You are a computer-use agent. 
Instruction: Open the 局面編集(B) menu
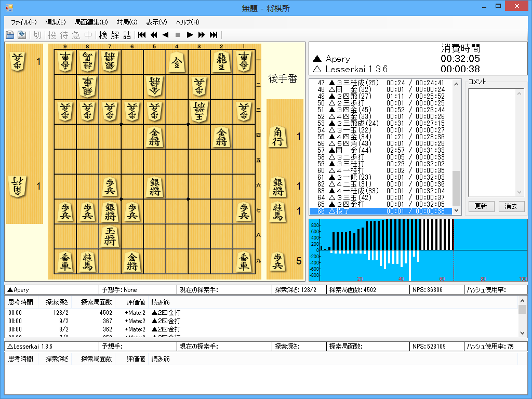pyautogui.click(x=91, y=22)
